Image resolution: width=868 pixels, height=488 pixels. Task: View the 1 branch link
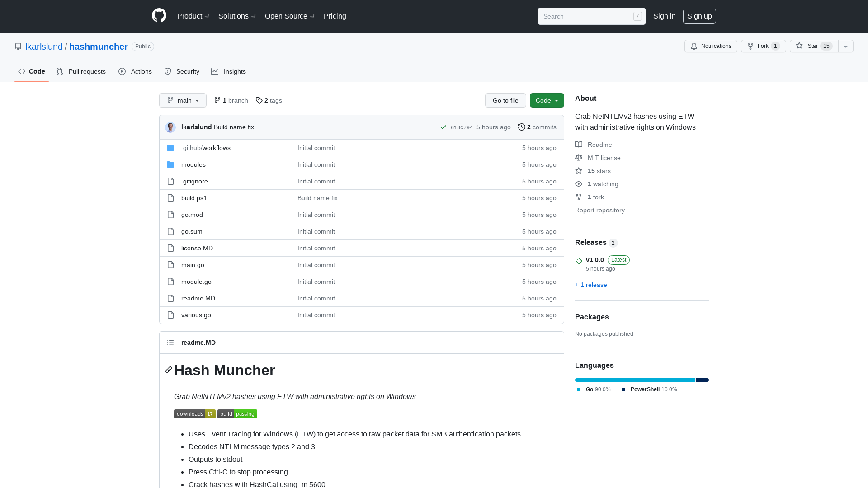[231, 100]
